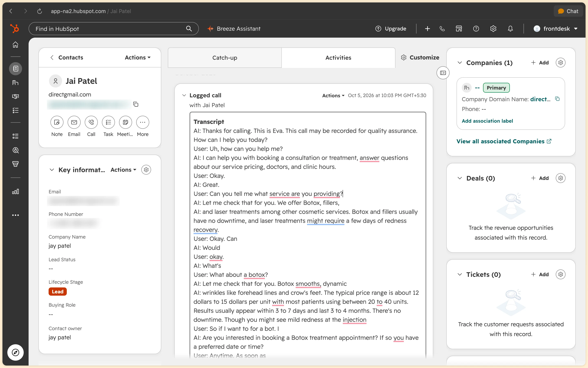Create a Task for this contact
The height and width of the screenshot is (368, 588).
[x=108, y=122]
